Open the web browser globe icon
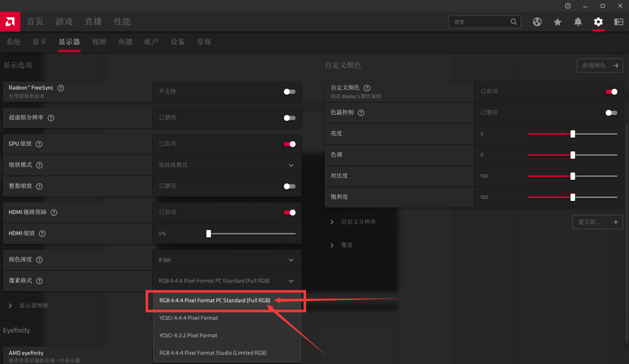The width and height of the screenshot is (629, 364). (x=537, y=22)
